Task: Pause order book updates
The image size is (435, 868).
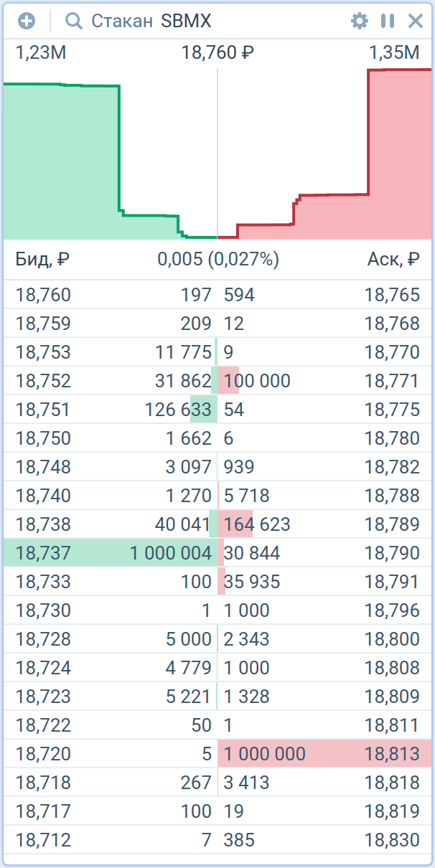Action: [388, 21]
